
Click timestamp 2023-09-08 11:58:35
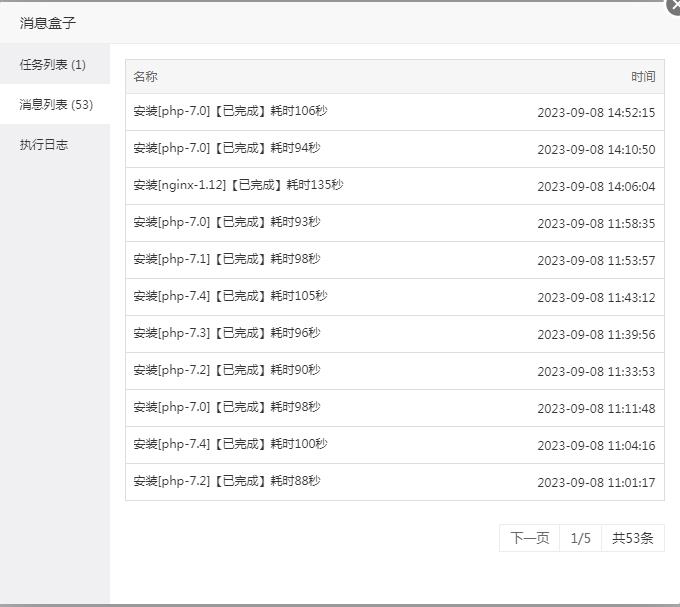click(596, 224)
